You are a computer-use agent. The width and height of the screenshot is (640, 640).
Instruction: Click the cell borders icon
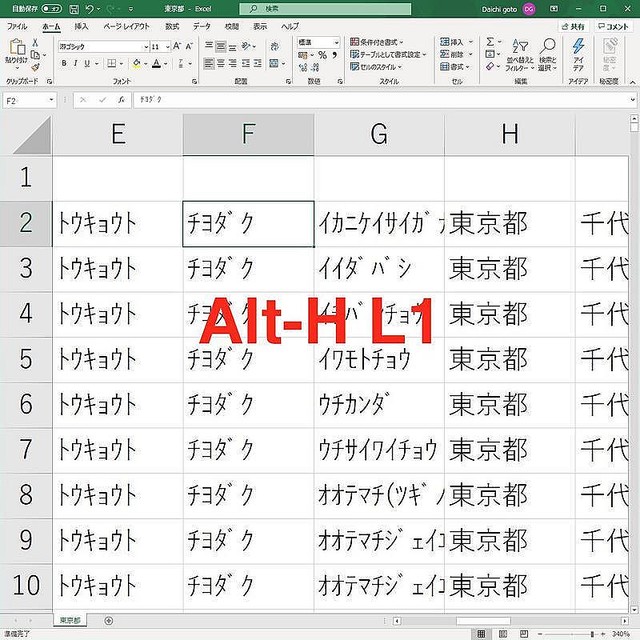tap(111, 64)
